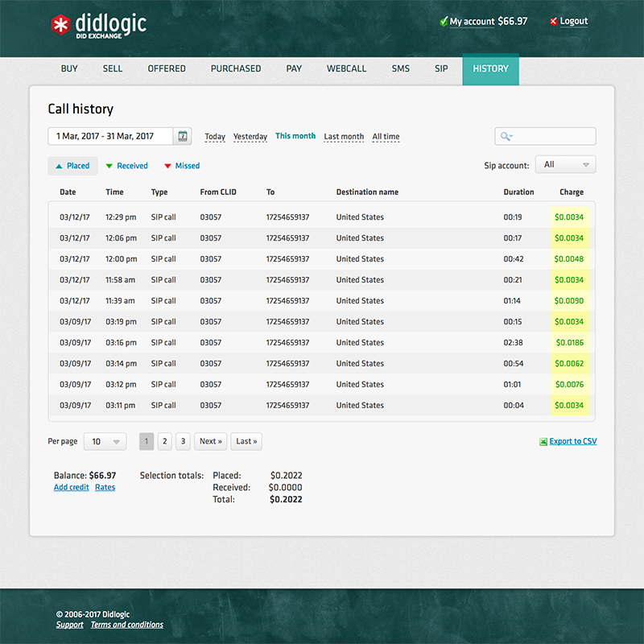Open the BUY tab
644x644 pixels.
click(69, 68)
